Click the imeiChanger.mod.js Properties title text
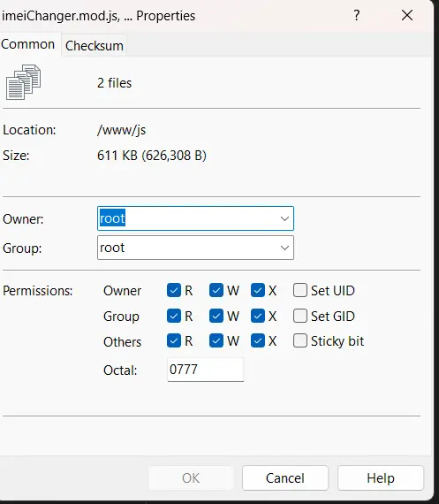 pos(98,16)
